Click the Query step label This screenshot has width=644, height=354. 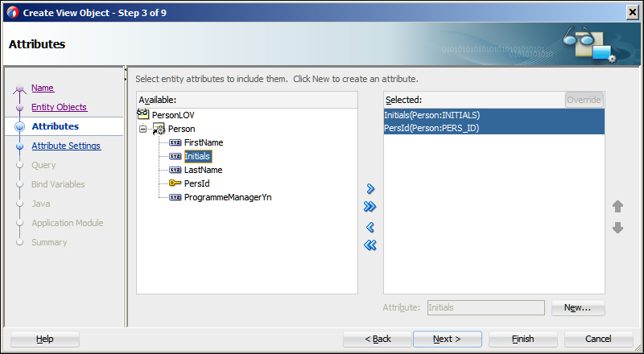(x=43, y=165)
